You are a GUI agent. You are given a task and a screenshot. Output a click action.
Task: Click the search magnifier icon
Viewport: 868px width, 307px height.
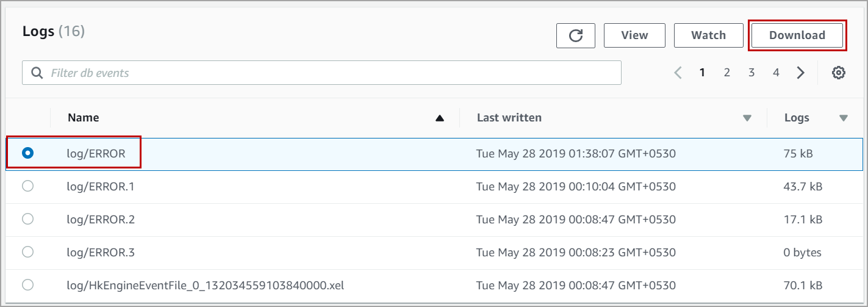pyautogui.click(x=37, y=73)
